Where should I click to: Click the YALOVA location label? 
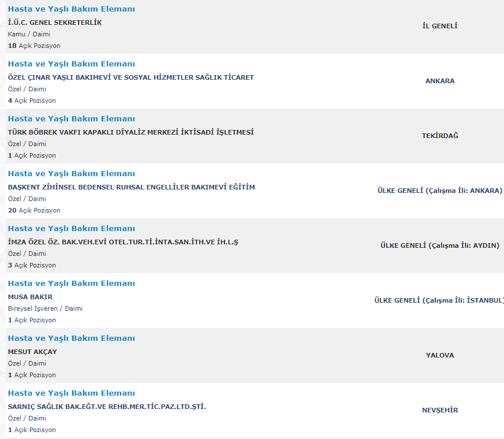pos(440,355)
